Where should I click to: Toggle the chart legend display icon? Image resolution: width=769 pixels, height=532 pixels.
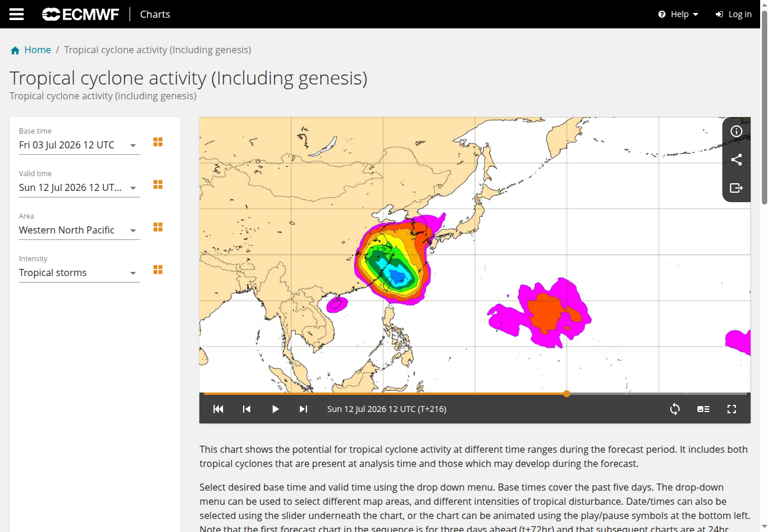(703, 409)
